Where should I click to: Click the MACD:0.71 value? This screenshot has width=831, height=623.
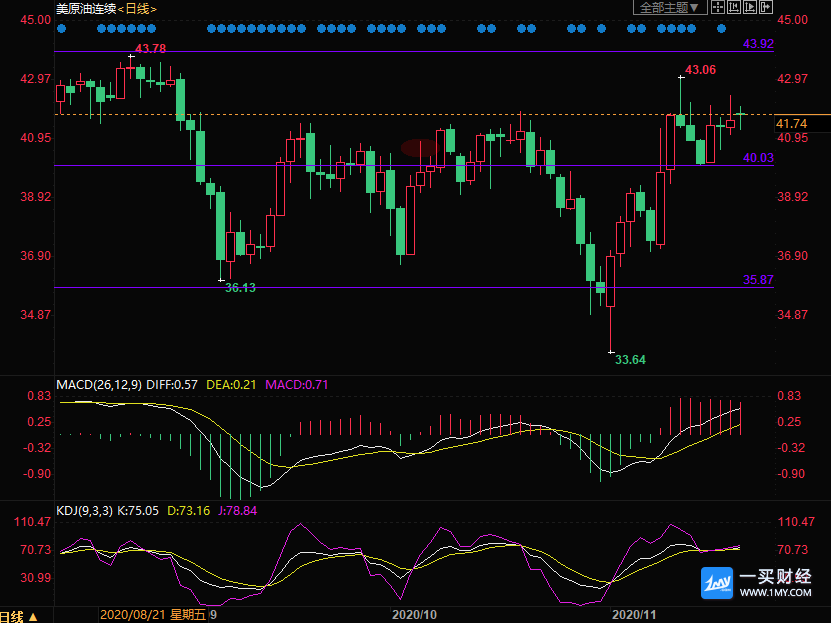[x=297, y=385]
